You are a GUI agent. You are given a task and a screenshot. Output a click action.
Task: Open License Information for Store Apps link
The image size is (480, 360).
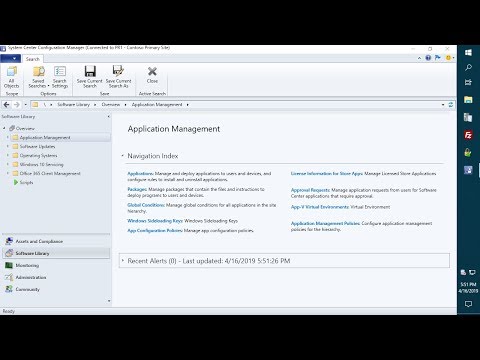point(327,173)
